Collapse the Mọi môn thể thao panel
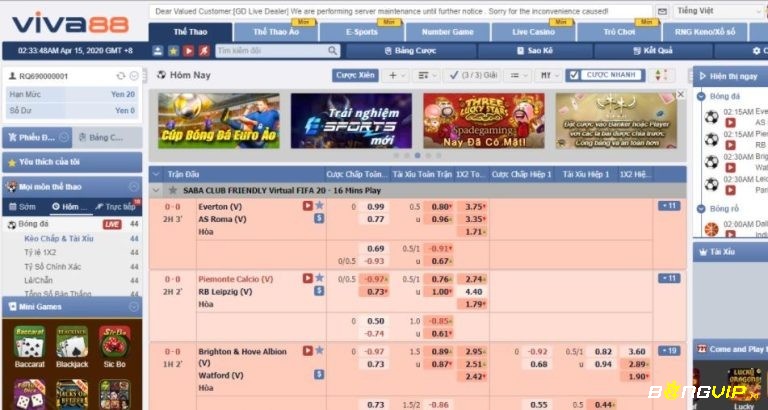Image resolution: width=768 pixels, height=410 pixels. click(x=134, y=187)
